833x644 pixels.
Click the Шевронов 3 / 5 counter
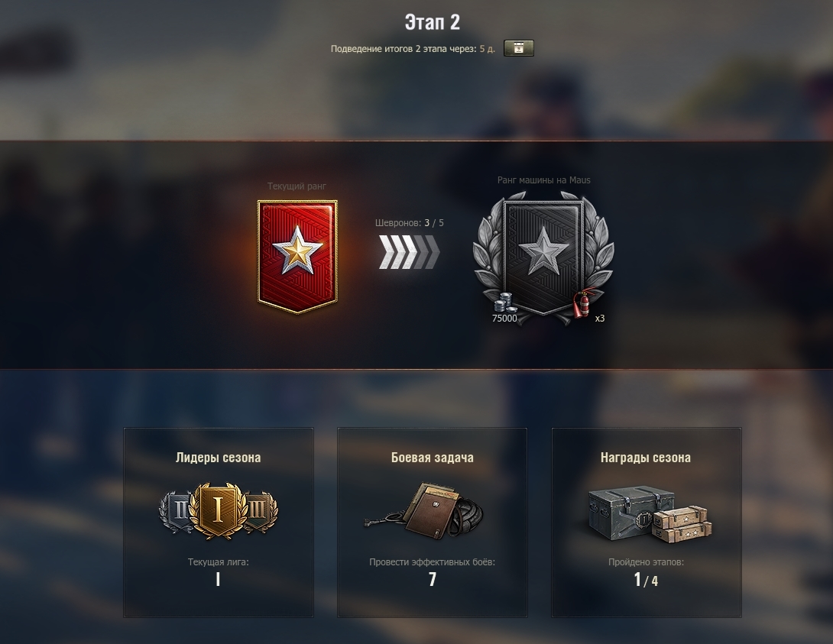pyautogui.click(x=410, y=223)
